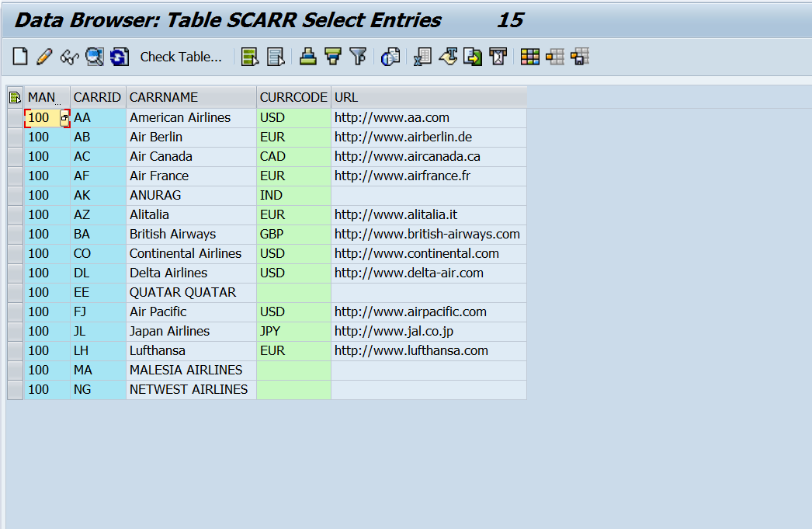Click the Delta Airlines cell
The image size is (812, 529).
point(191,273)
